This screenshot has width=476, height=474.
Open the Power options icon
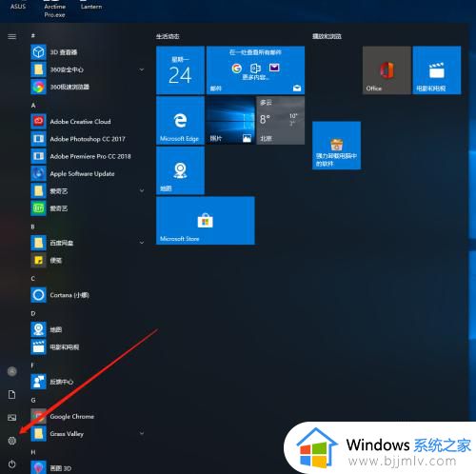(12, 464)
